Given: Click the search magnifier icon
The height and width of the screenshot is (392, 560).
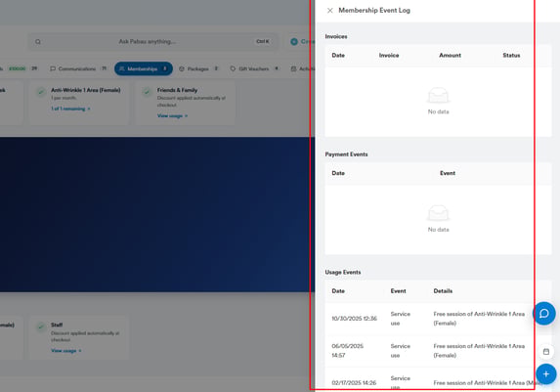Looking at the screenshot, I should [x=38, y=42].
